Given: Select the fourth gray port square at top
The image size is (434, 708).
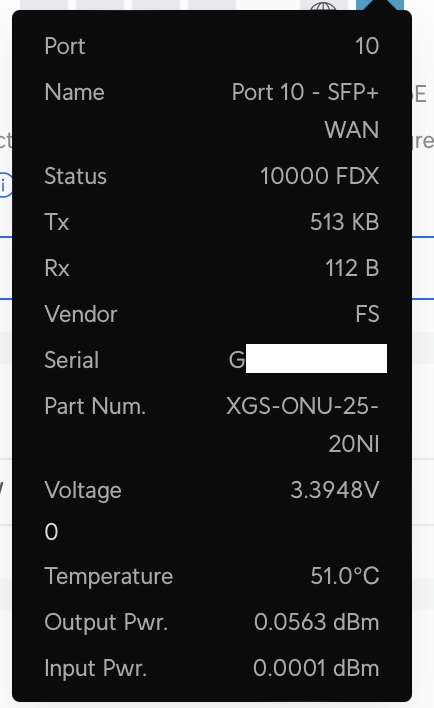Looking at the screenshot, I should click(212, 5).
